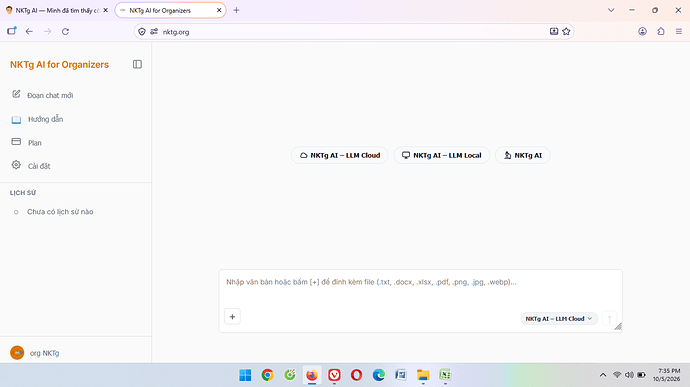690x387 pixels.
Task: Click the book icon beside Hướng dẫn
Action: [x=16, y=119]
